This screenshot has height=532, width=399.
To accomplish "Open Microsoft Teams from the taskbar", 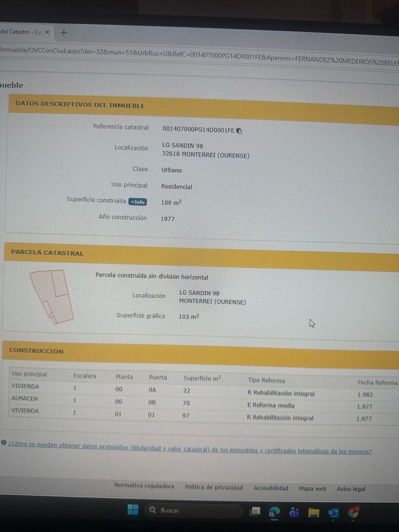I will pyautogui.click(x=294, y=512).
